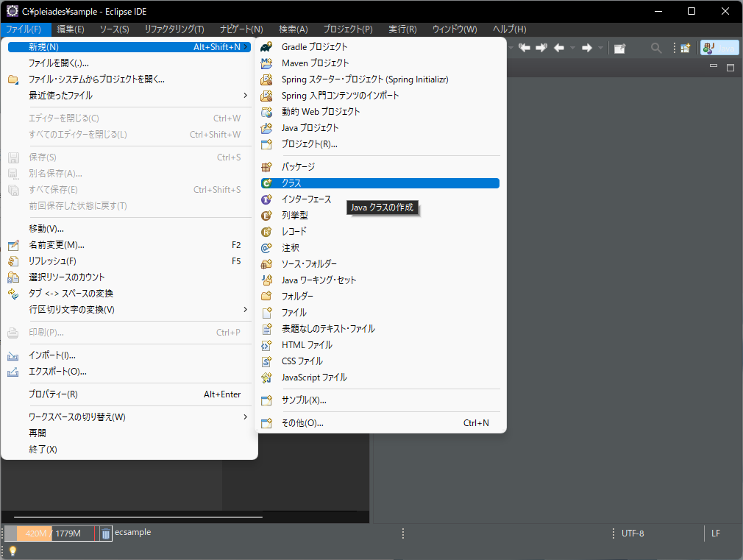Image resolution: width=743 pixels, height=560 pixels.
Task: Open 新規 submenu entry
Action: point(129,47)
